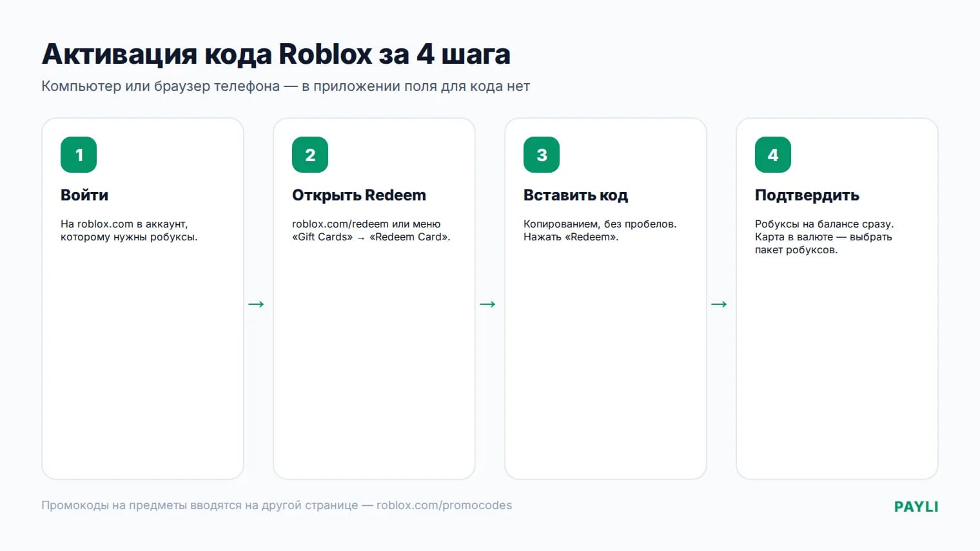
Task: Click the "Открыть Redeem" heading
Action: (x=359, y=195)
